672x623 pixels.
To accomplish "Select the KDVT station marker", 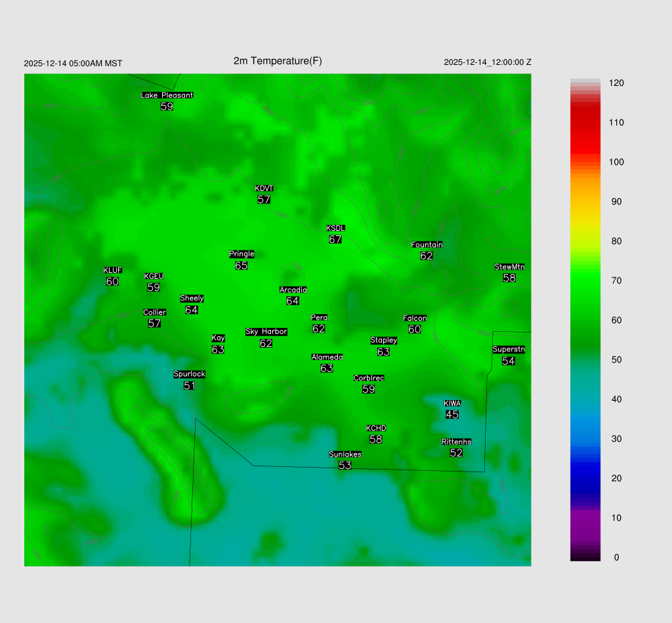I will 264,188.
